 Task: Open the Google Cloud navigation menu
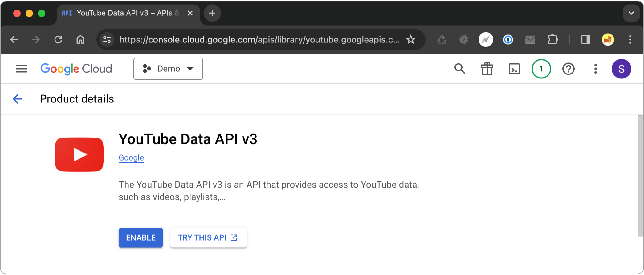[21, 69]
